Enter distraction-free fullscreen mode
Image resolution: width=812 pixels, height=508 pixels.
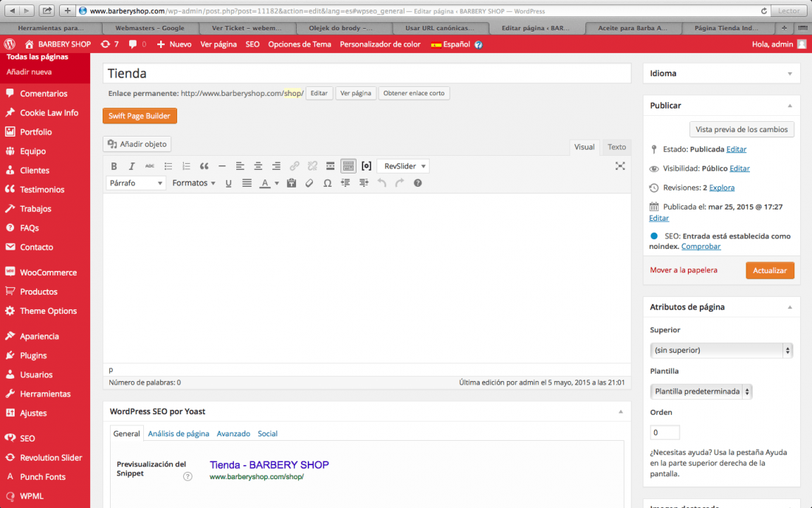pos(620,166)
